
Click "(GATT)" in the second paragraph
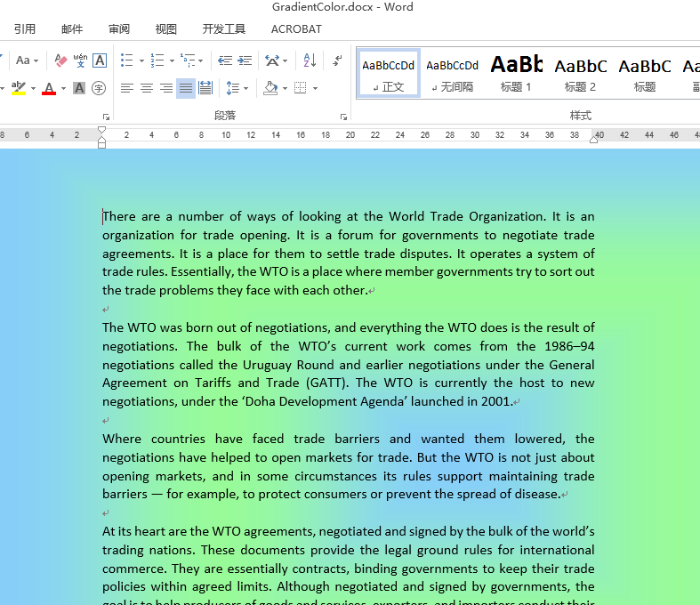326,383
